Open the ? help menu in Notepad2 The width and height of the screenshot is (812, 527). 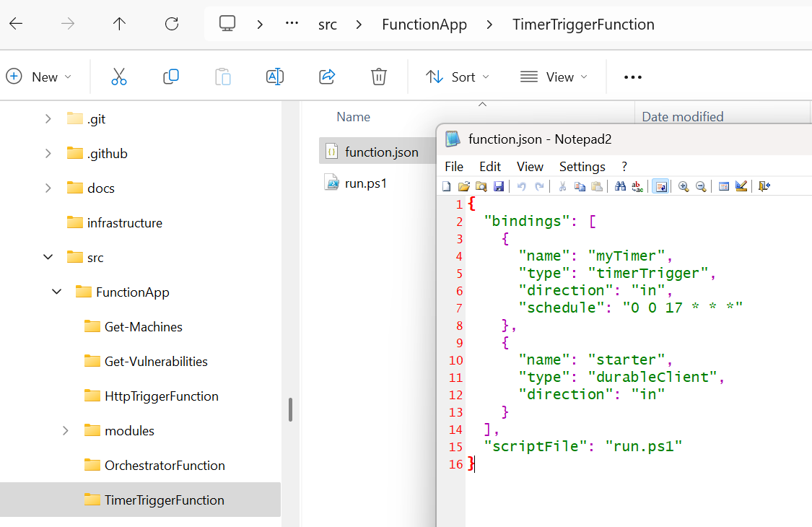pos(624,166)
